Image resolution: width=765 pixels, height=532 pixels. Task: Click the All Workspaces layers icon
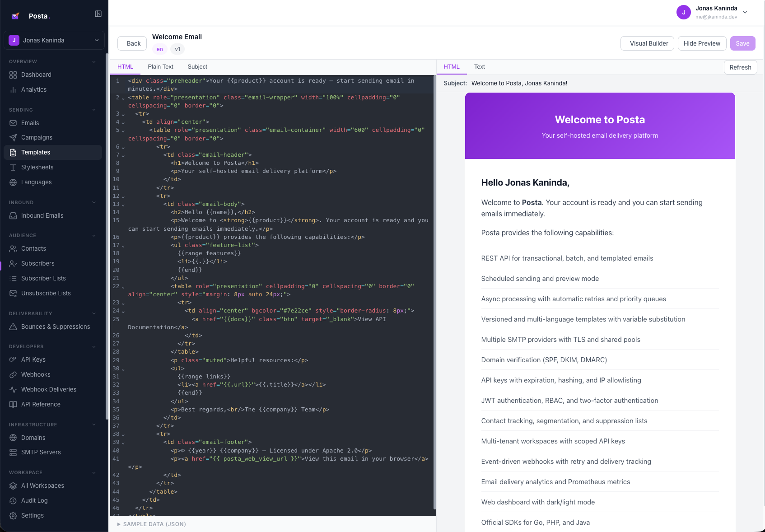[13, 486]
